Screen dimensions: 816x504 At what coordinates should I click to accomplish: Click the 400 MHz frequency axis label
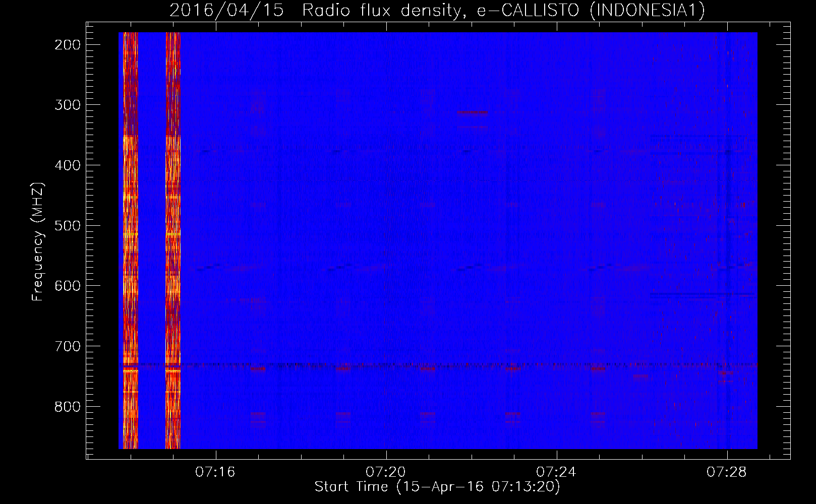[x=67, y=165]
